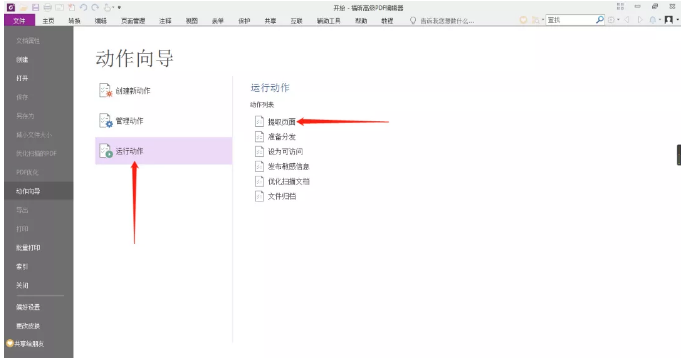The height and width of the screenshot is (363, 688).
Task: Click the redo arrow icon
Action: pyautogui.click(x=95, y=7)
